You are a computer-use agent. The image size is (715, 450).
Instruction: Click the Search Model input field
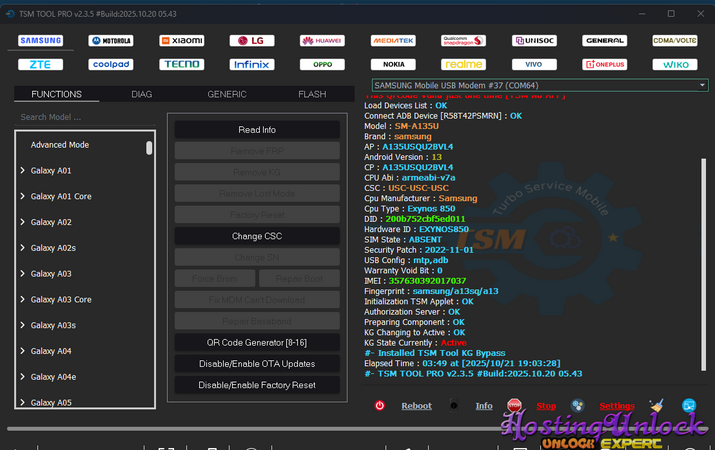click(85, 117)
